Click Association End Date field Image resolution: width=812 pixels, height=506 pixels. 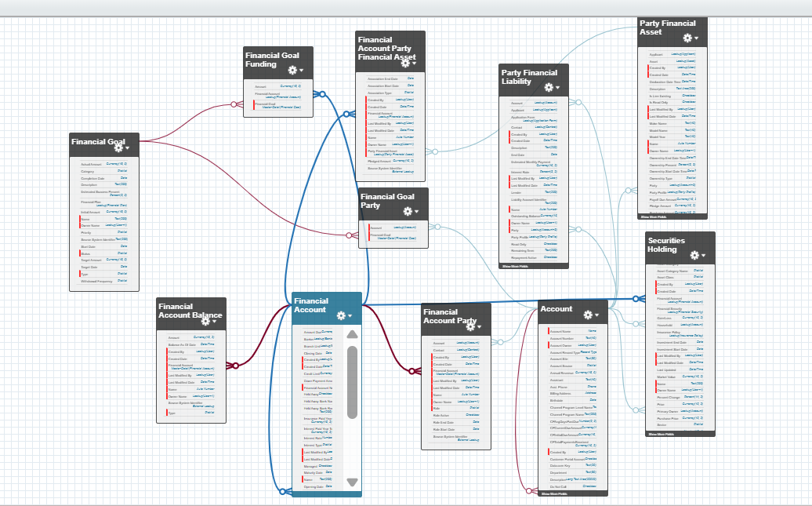[x=391, y=78]
